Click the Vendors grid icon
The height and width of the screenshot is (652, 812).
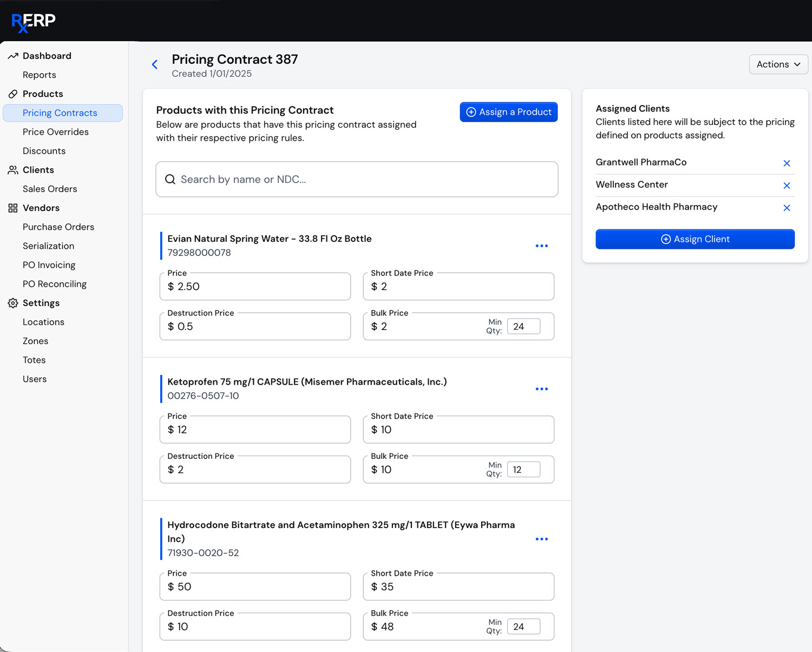click(12, 208)
